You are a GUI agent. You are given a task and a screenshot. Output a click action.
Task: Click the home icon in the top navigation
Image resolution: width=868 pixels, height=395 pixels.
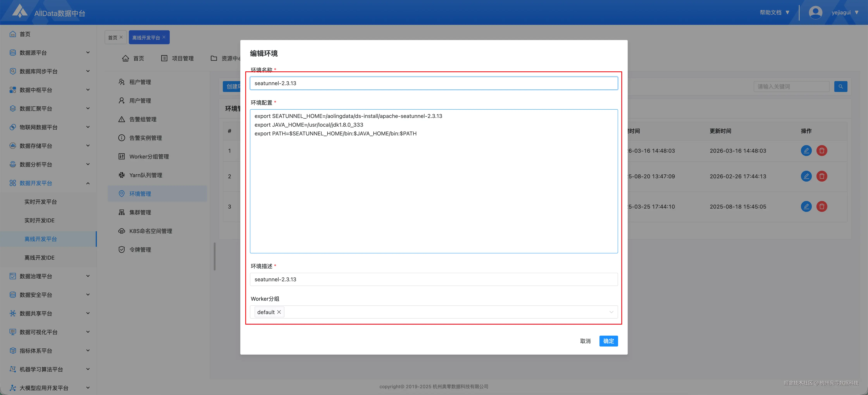[x=125, y=58]
